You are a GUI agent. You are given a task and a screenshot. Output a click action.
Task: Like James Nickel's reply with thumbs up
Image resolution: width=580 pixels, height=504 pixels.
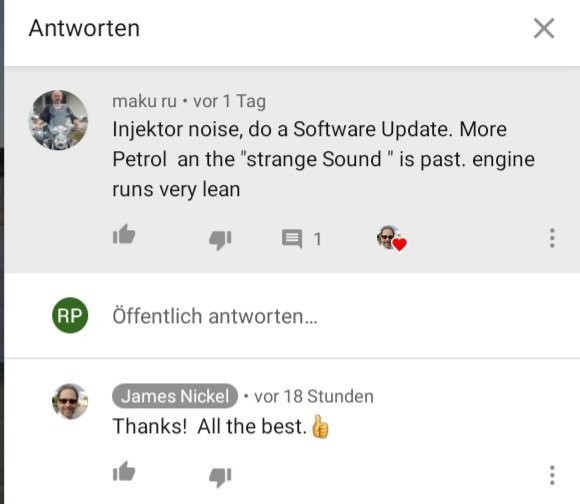click(x=124, y=471)
